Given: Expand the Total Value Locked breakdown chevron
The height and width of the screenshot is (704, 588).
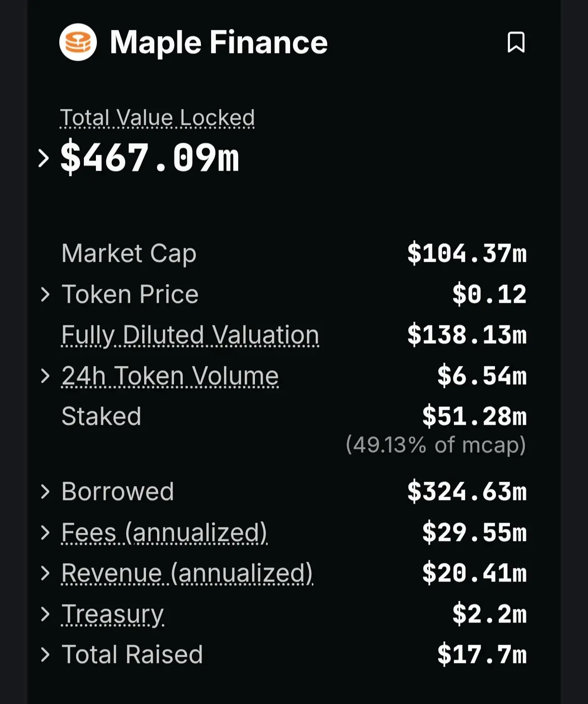Looking at the screenshot, I should (x=43, y=158).
